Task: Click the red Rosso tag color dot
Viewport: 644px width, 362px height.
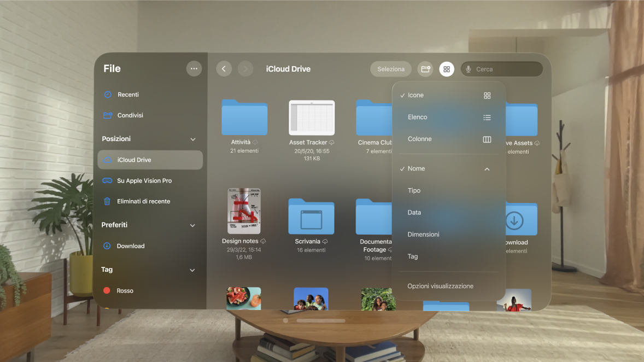Action: tap(107, 290)
